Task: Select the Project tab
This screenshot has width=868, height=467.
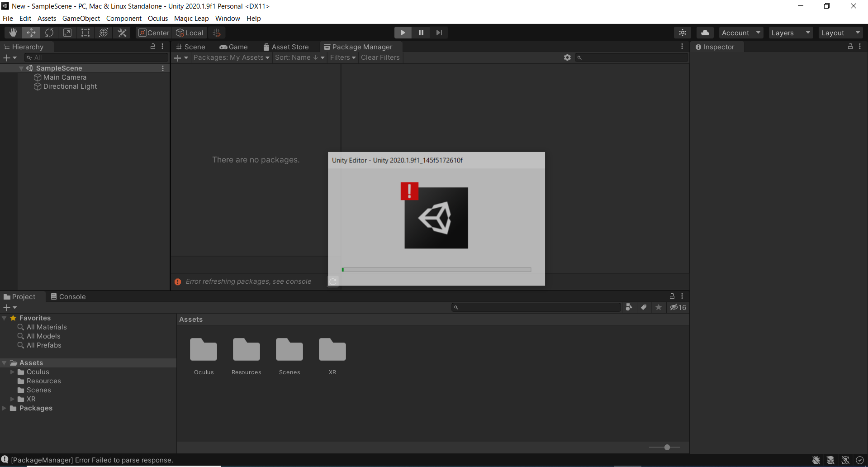Action: click(19, 297)
